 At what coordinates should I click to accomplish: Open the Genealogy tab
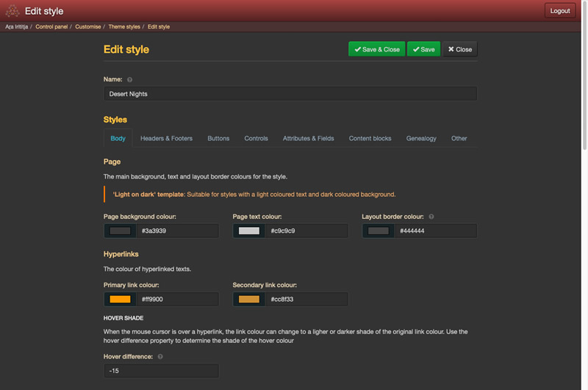pyautogui.click(x=421, y=139)
